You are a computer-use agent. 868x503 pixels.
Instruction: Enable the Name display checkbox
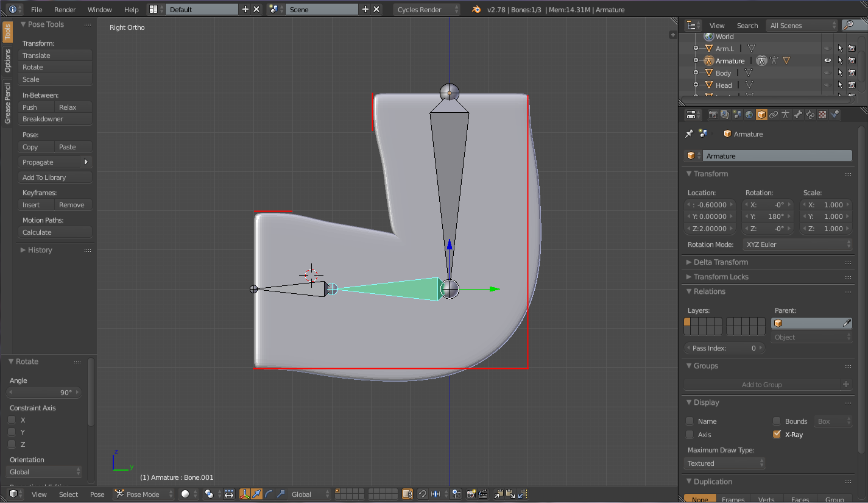click(x=690, y=421)
